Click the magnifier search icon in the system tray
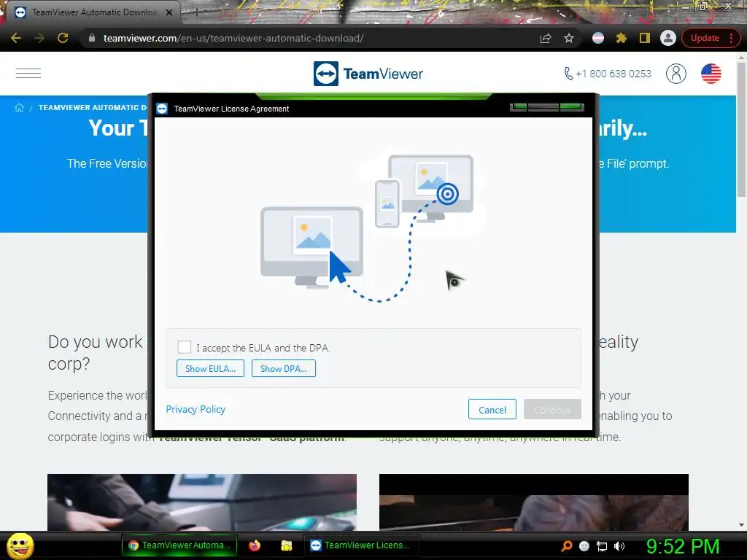Viewport: 747px width, 560px height. pyautogui.click(x=566, y=545)
